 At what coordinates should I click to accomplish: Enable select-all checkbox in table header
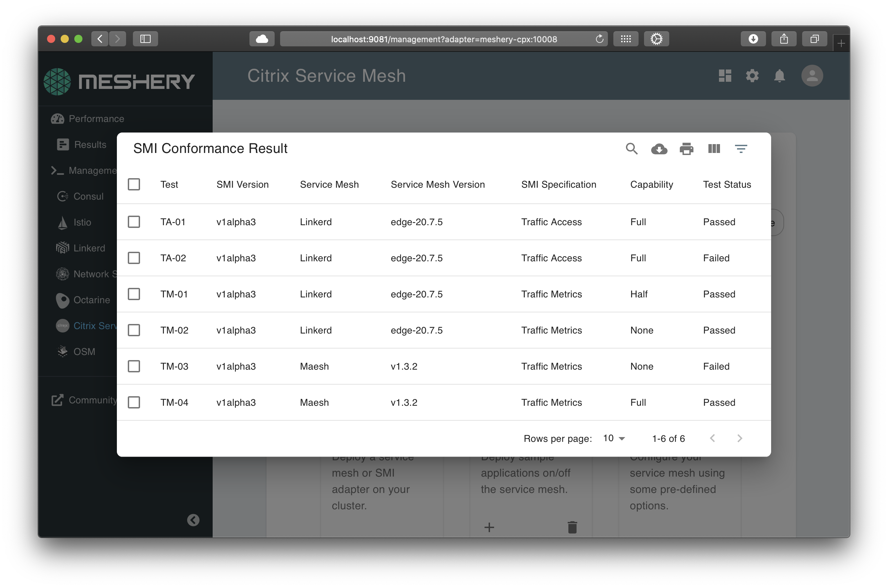134,184
